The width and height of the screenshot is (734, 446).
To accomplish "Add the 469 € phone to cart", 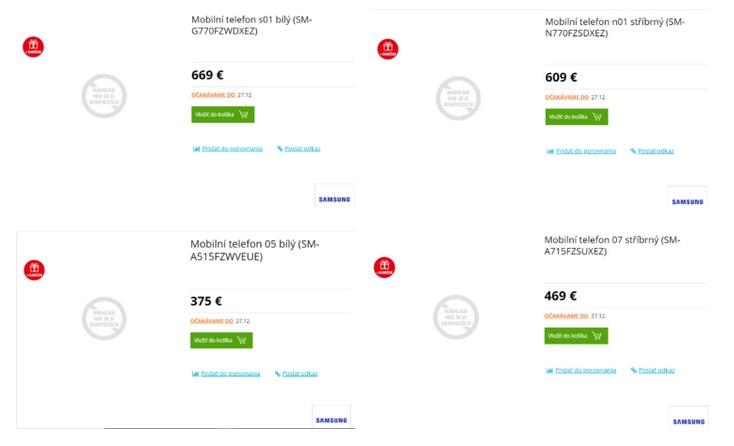I will pyautogui.click(x=576, y=336).
